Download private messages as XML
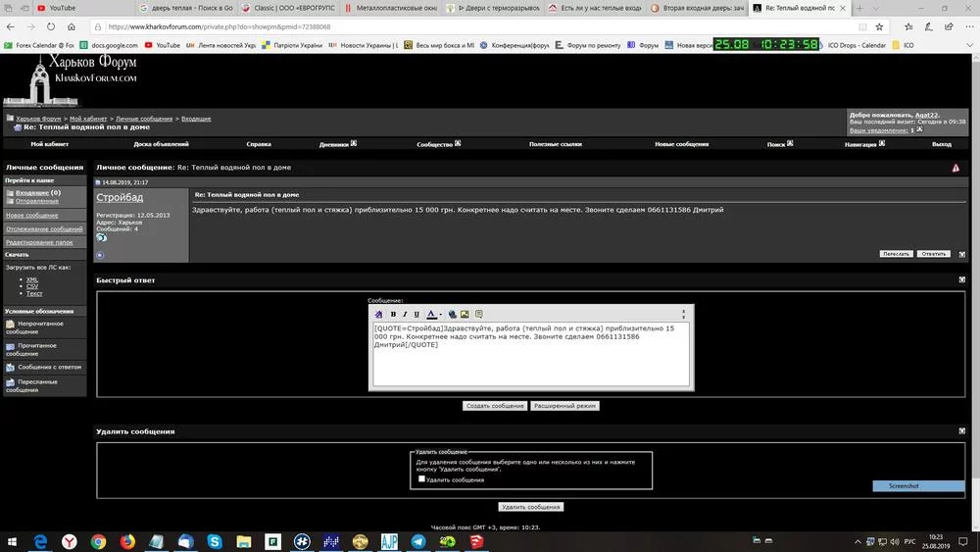 32,279
